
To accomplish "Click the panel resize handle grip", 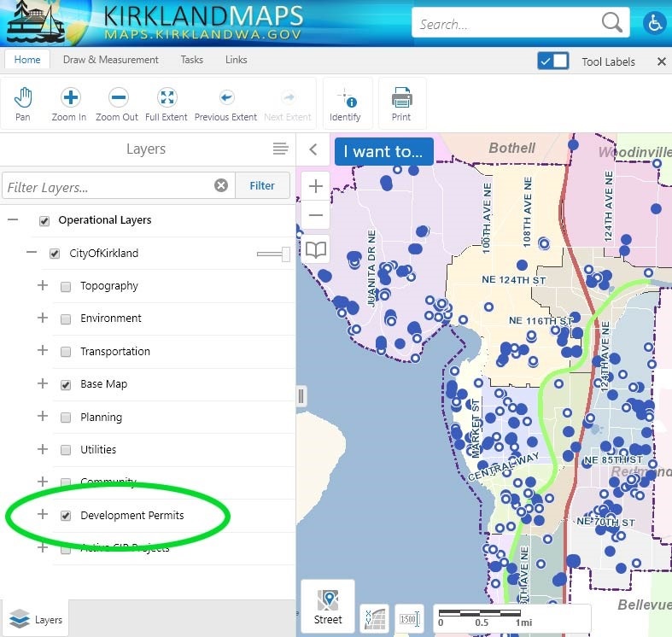I will 301,396.
